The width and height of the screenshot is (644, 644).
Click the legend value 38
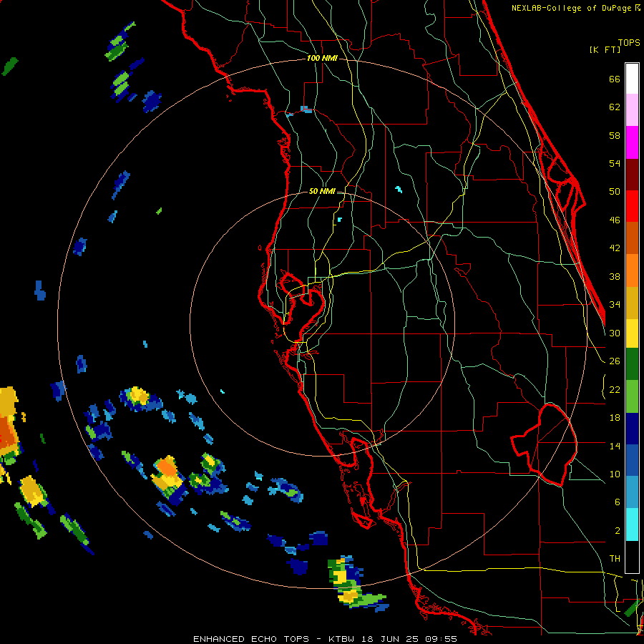[615, 277]
